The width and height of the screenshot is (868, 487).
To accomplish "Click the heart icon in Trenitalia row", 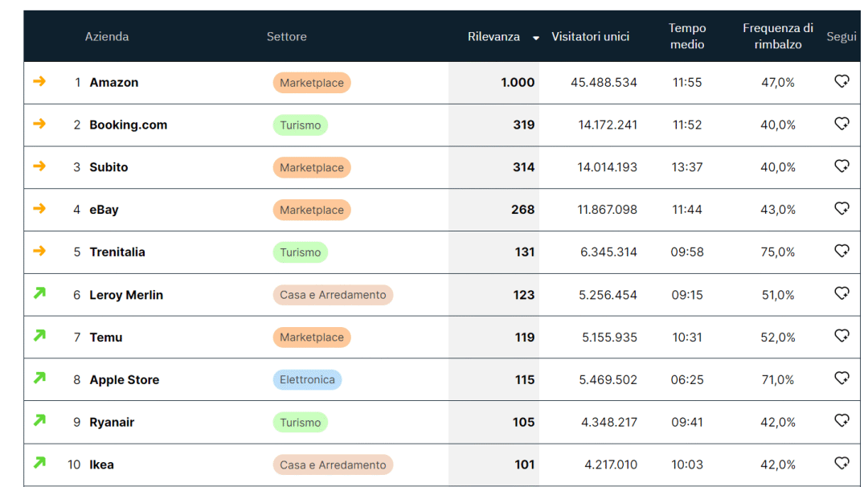I will pyautogui.click(x=841, y=252).
